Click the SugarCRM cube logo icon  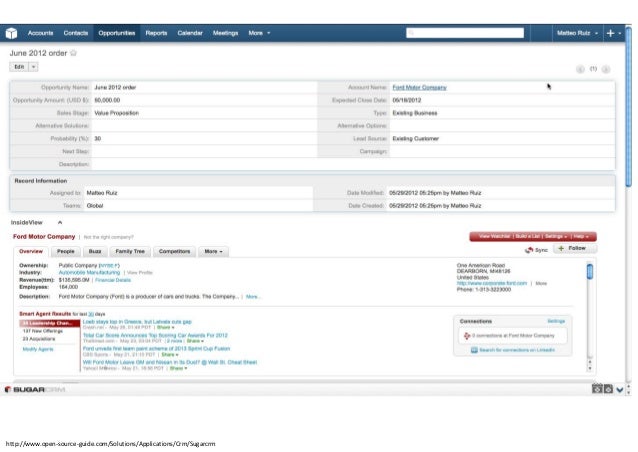[11, 33]
